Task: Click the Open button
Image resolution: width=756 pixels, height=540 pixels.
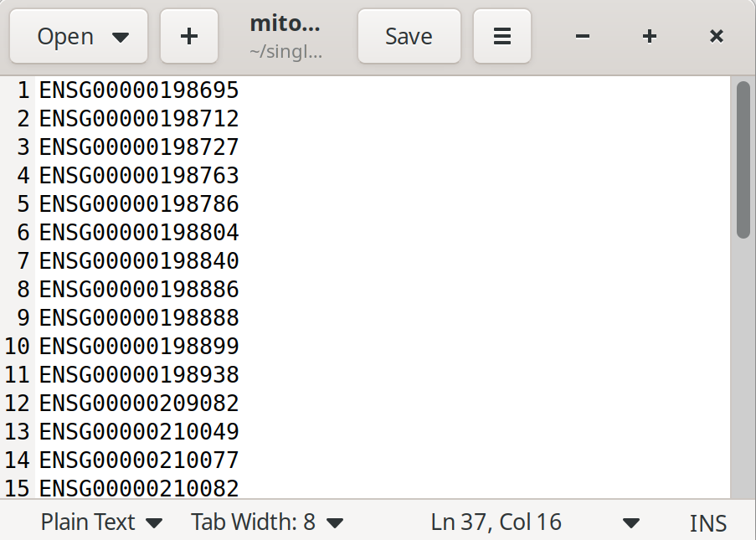Action: coord(79,36)
